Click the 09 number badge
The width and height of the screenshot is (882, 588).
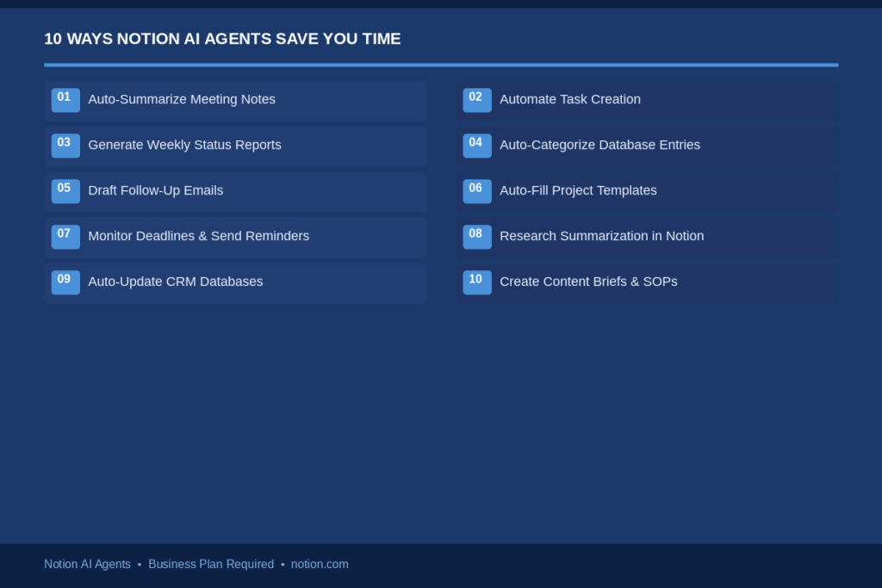pos(65,282)
